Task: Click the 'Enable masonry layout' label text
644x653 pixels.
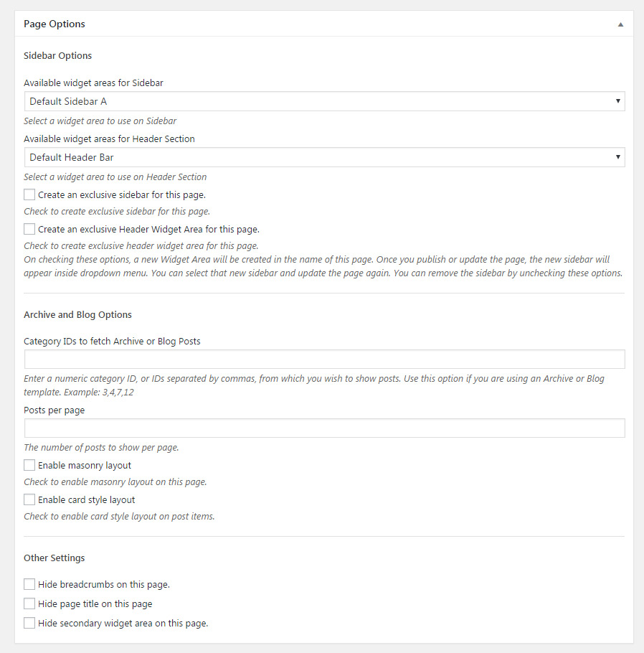Action: coord(85,465)
